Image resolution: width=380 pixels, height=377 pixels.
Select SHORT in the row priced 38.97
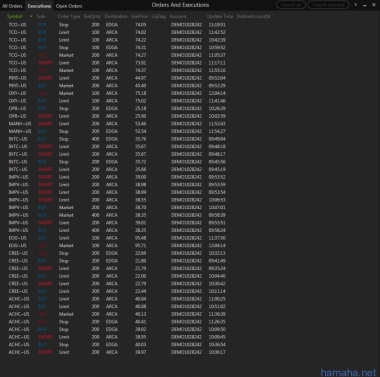click(45, 352)
